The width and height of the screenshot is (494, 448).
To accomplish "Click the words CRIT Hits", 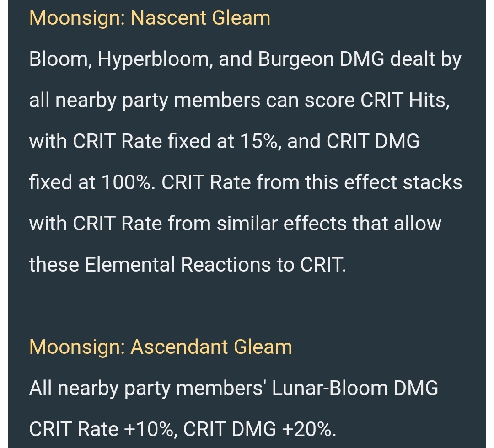I will point(405,101).
